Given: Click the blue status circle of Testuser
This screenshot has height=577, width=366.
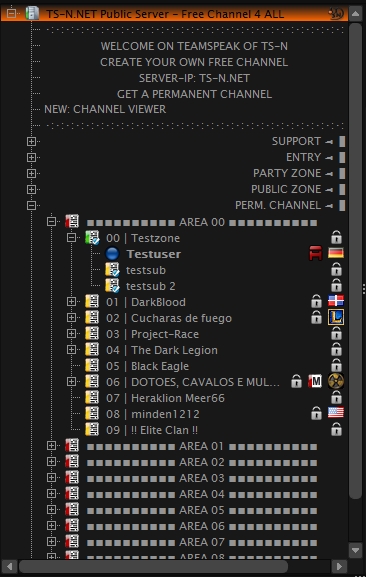Looking at the screenshot, I should click(x=112, y=254).
